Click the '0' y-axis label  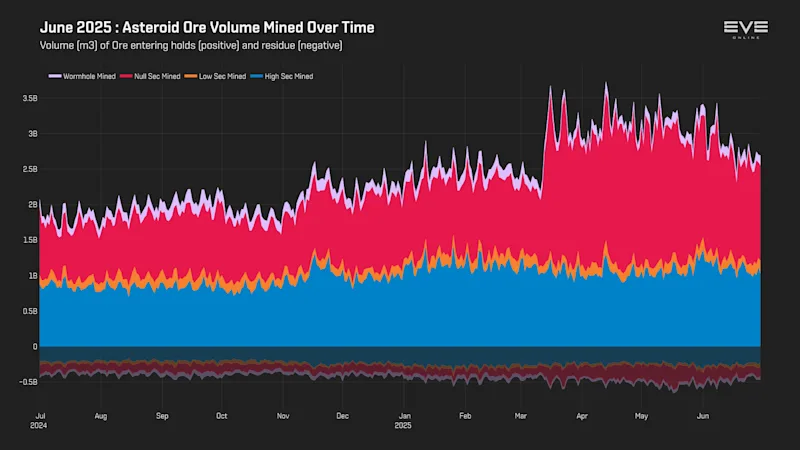(x=35, y=346)
